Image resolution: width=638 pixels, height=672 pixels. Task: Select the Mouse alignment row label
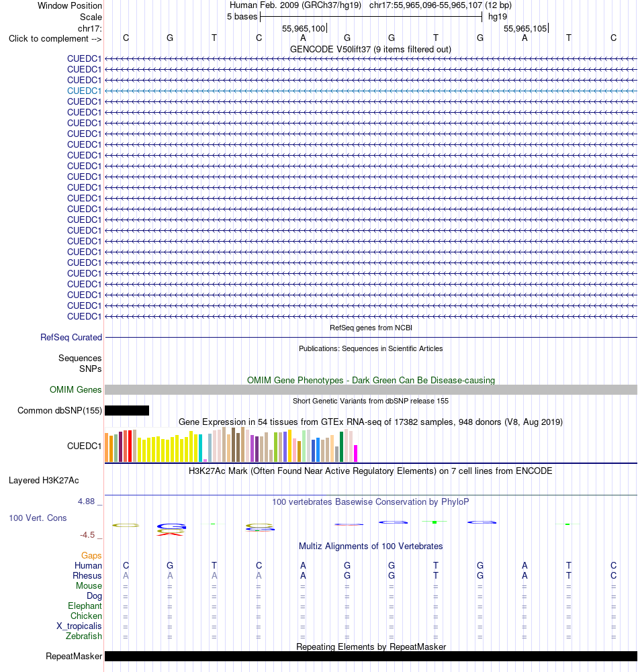point(89,586)
